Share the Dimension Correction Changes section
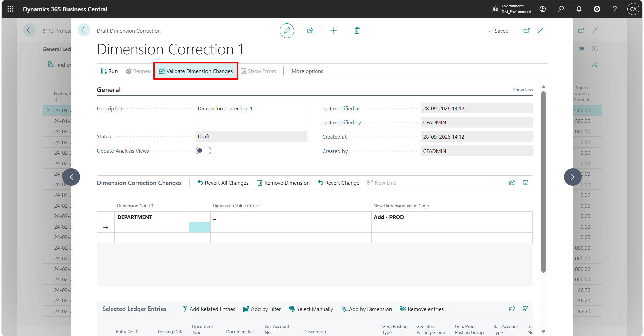The image size is (644, 336). [512, 183]
